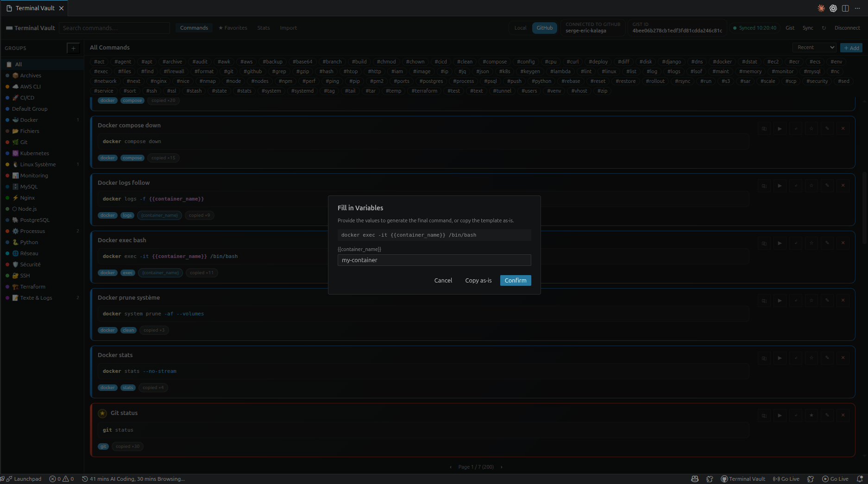
Task: Select the All group
Action: (42, 64)
